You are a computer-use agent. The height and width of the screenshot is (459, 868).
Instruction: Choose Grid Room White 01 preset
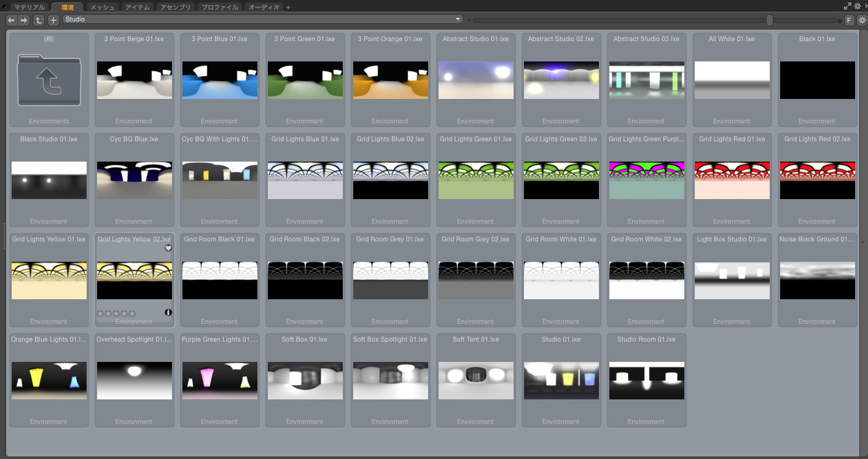(561, 280)
